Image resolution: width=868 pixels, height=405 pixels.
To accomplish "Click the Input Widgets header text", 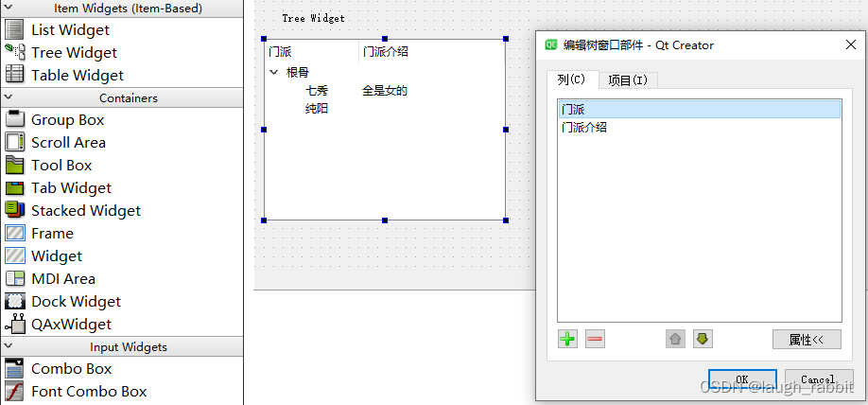I will click(129, 347).
